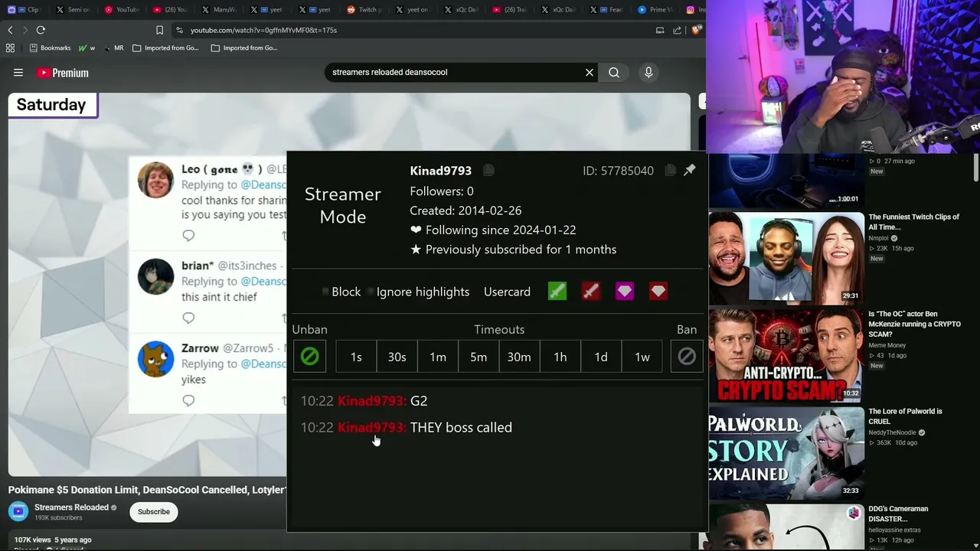This screenshot has width=980, height=551.
Task: Start voice search with the microphone
Action: click(648, 72)
